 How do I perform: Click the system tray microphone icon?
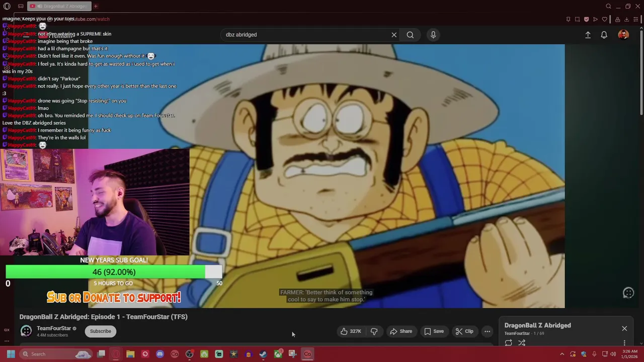[594, 354]
